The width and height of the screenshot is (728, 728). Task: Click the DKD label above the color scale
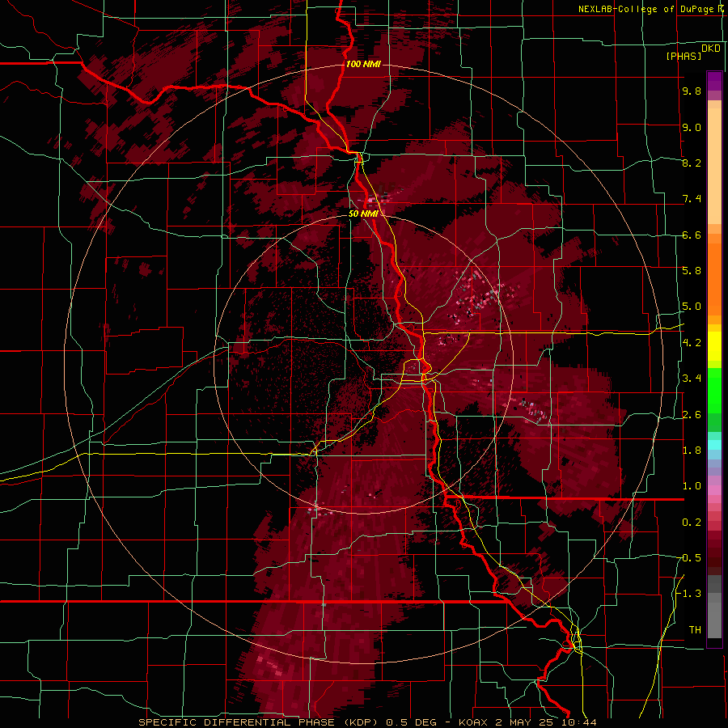710,48
